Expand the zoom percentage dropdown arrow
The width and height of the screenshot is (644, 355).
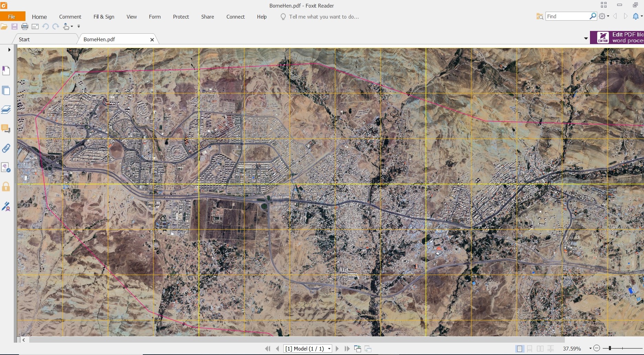(590, 349)
